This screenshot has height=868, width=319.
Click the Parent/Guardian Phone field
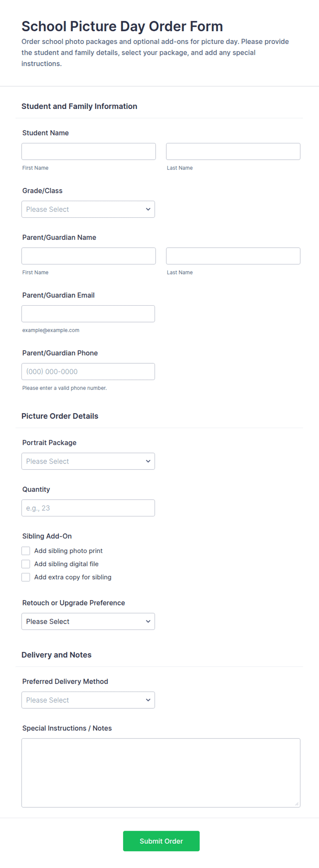(x=88, y=371)
